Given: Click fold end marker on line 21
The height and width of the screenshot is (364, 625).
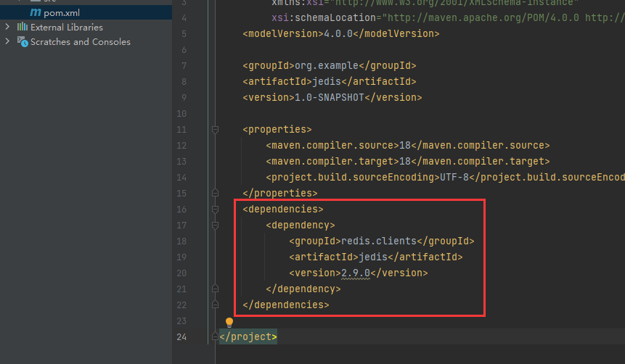Looking at the screenshot, I should [x=215, y=289].
